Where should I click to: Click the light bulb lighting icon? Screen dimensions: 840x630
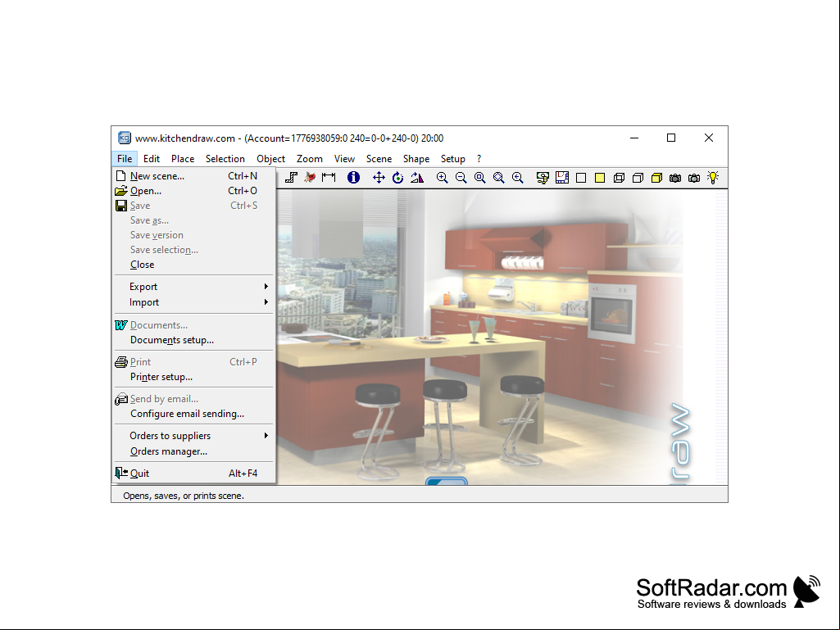pyautogui.click(x=713, y=178)
